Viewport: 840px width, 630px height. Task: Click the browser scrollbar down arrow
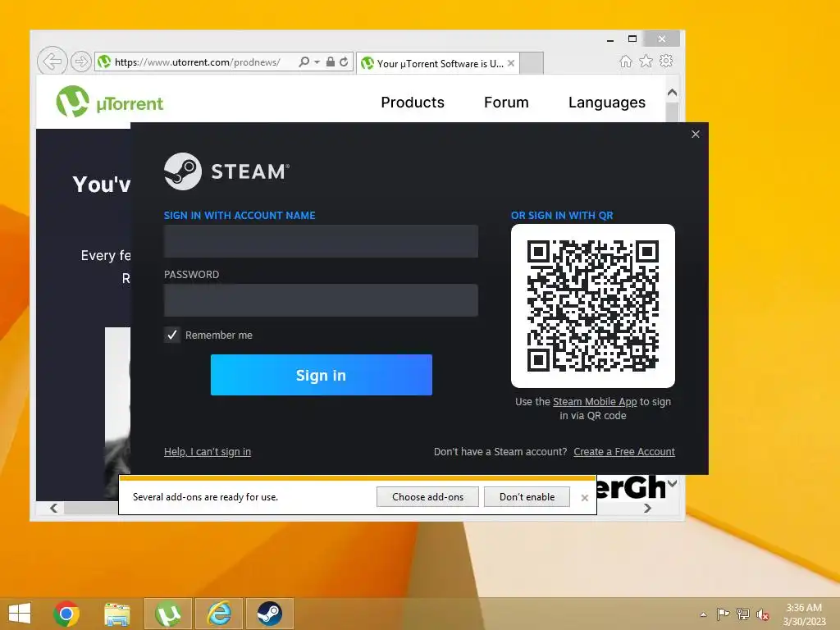pyautogui.click(x=673, y=483)
